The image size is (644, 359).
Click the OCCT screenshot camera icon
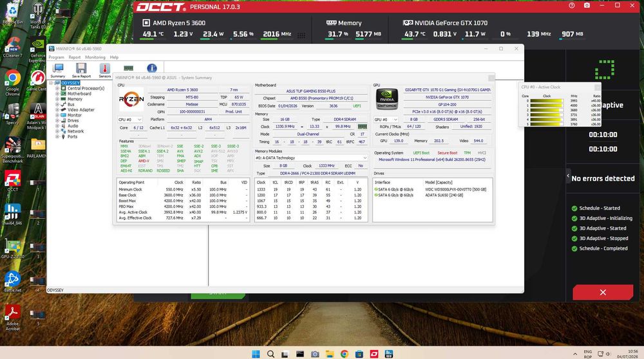[587, 6]
